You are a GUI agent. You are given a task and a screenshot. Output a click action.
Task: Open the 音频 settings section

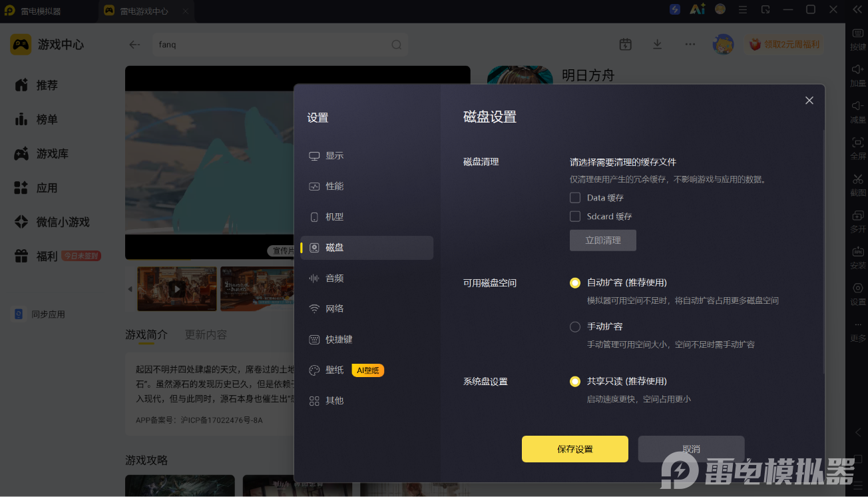(x=367, y=278)
